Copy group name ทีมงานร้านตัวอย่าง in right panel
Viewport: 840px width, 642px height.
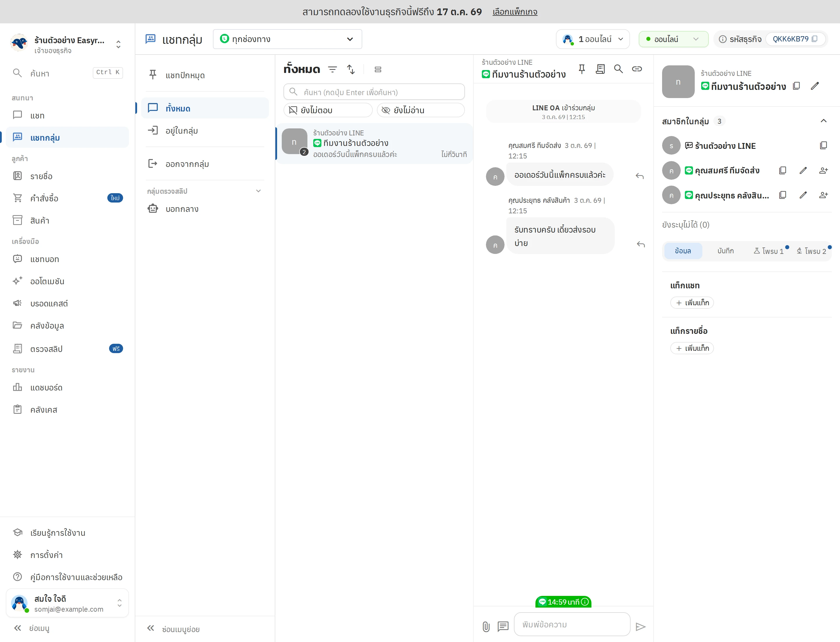click(797, 86)
